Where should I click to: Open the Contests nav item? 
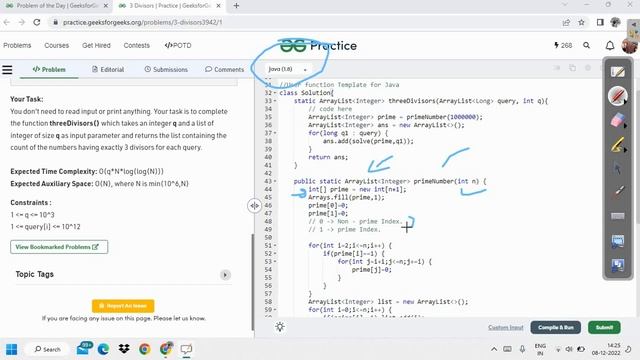pyautogui.click(x=137, y=45)
